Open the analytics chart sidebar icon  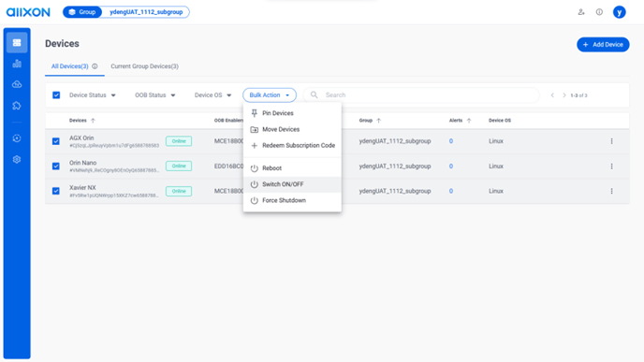17,64
